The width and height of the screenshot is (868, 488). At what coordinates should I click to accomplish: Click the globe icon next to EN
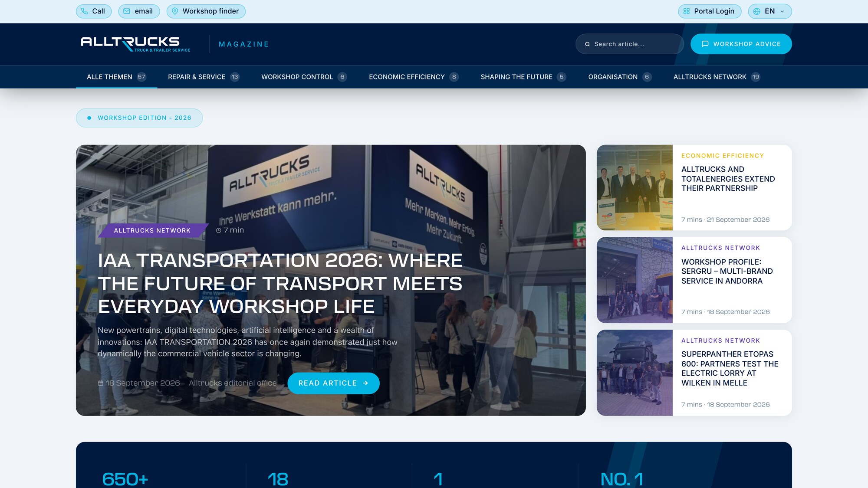[757, 11]
